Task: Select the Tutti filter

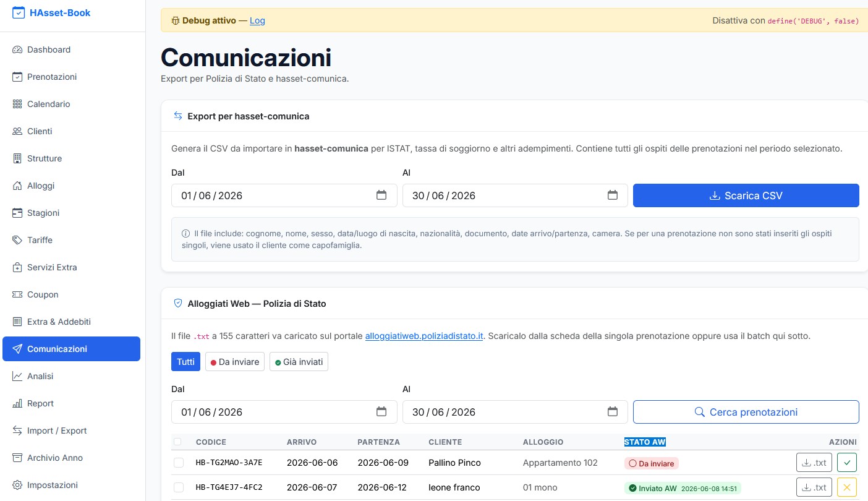Action: (185, 362)
